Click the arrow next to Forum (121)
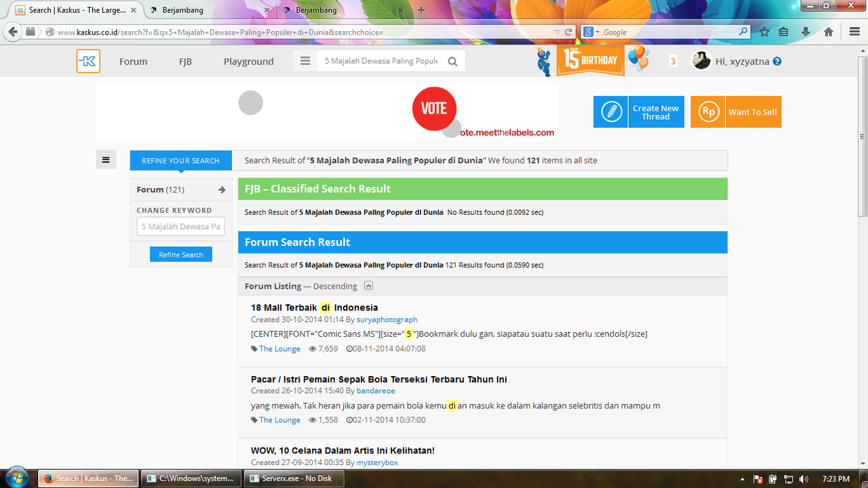 (x=221, y=190)
